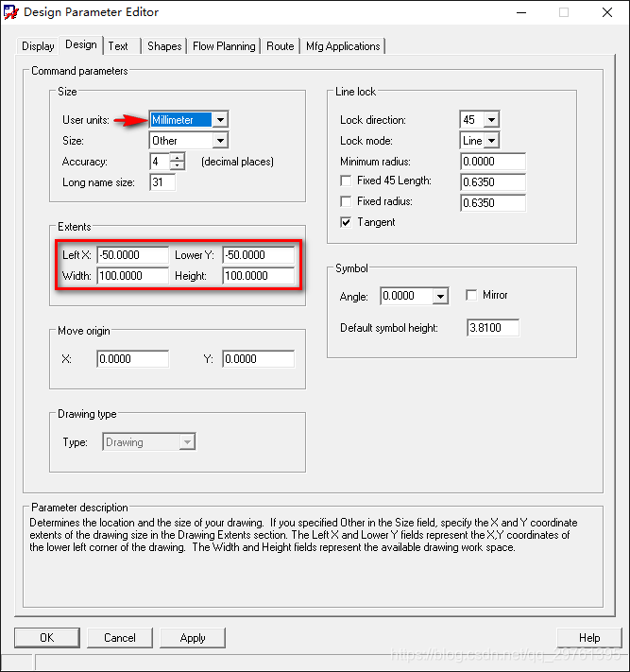Screen dimensions: 630x672
Task: Decrease Accuracy with the down spinner arrow
Action: pos(177,165)
